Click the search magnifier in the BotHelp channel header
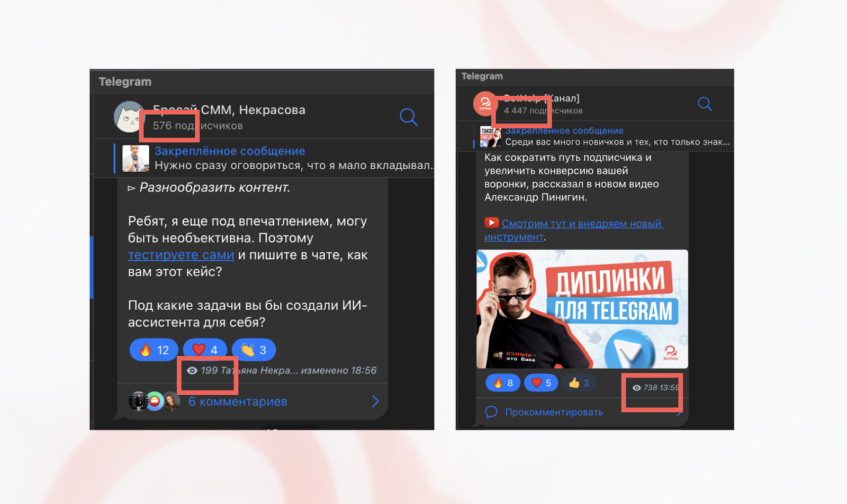Image resolution: width=847 pixels, height=504 pixels. [x=705, y=104]
